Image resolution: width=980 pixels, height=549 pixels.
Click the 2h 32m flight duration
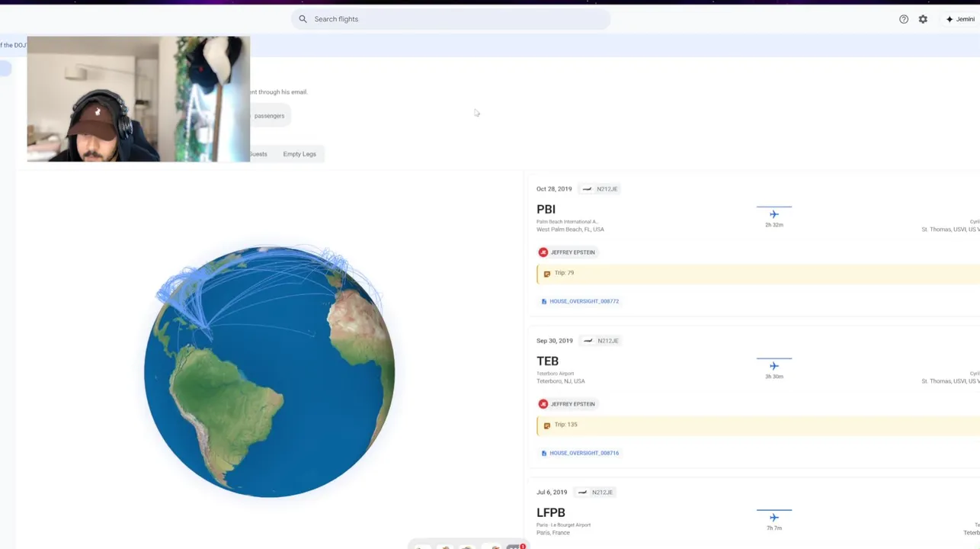(x=774, y=225)
